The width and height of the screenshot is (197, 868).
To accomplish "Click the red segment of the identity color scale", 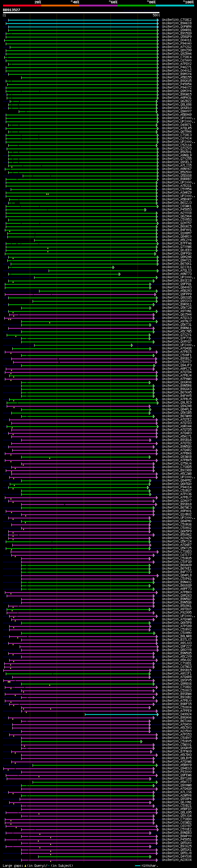I will point(22,6).
